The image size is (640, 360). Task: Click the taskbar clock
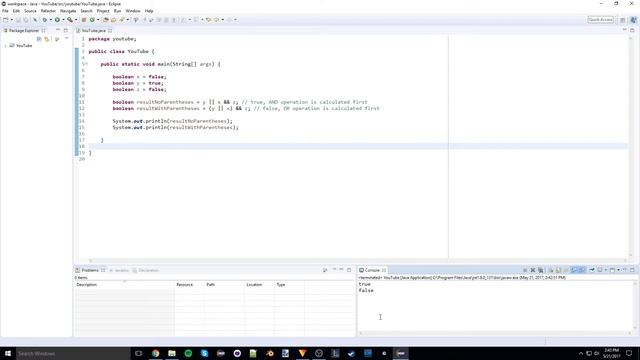pyautogui.click(x=611, y=353)
